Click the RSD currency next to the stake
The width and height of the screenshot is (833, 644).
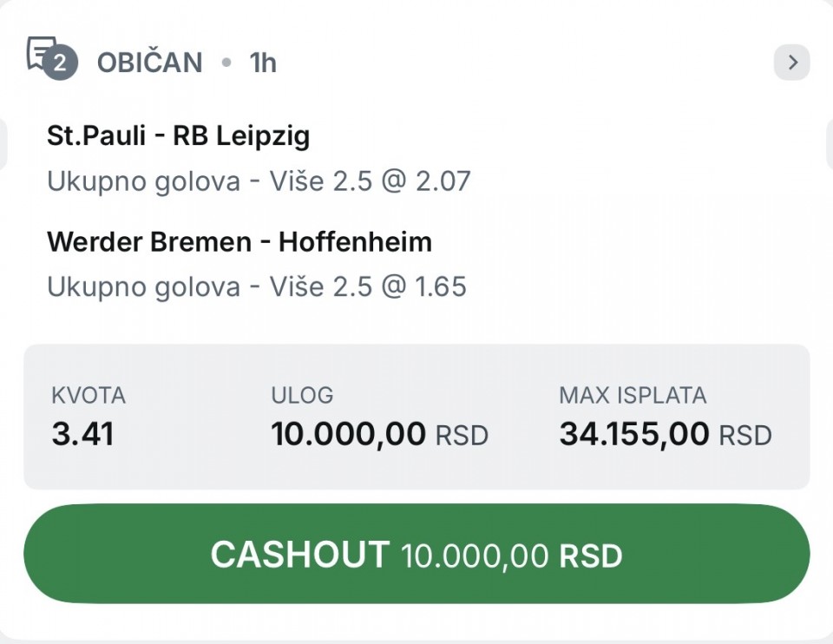tap(462, 435)
